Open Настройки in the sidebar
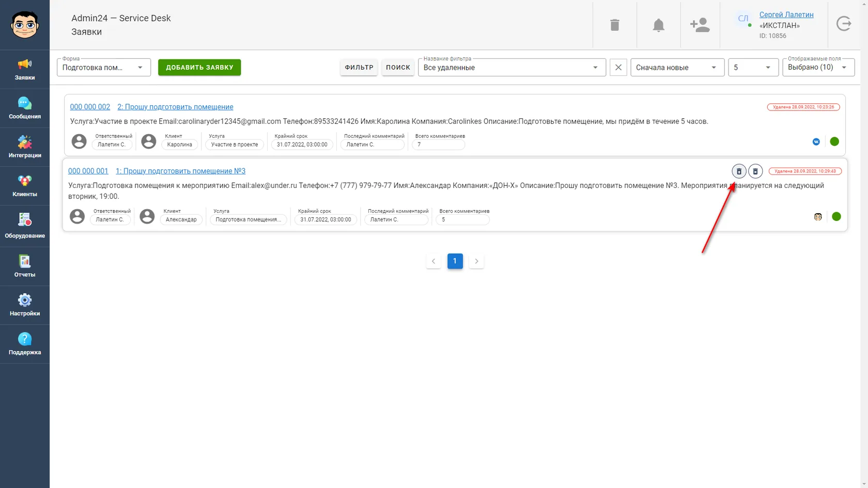The width and height of the screenshot is (868, 488). (25, 305)
